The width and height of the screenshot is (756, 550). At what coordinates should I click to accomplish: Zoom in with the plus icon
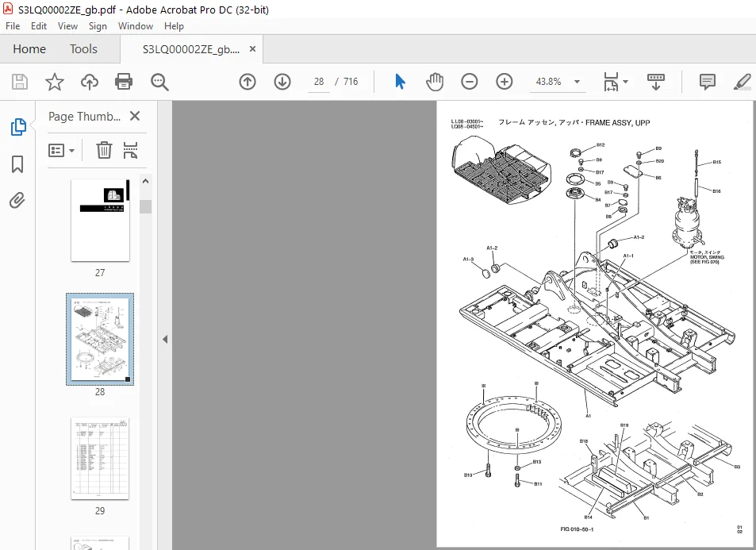[505, 82]
